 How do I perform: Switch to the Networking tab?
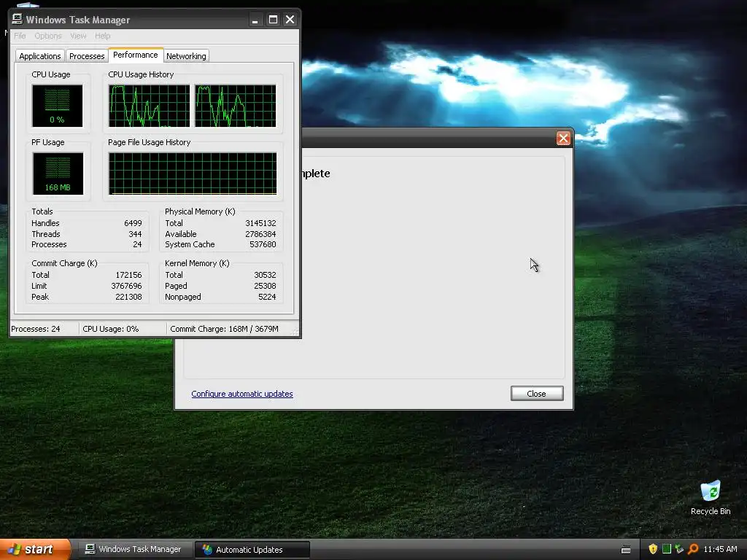point(186,56)
